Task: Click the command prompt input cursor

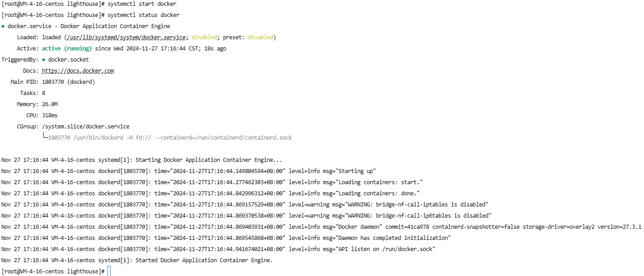Action: coord(109,271)
